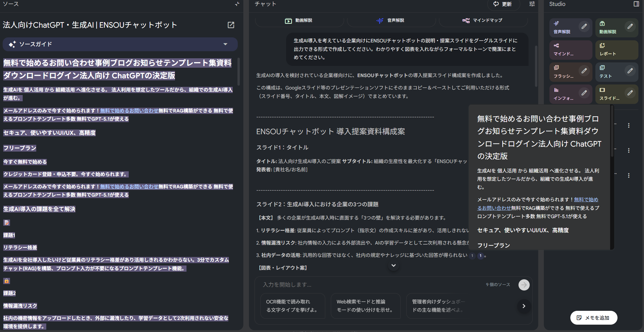Edit the 音声解説 settings with the pencil icon
This screenshot has height=332, width=644.
(584, 26)
